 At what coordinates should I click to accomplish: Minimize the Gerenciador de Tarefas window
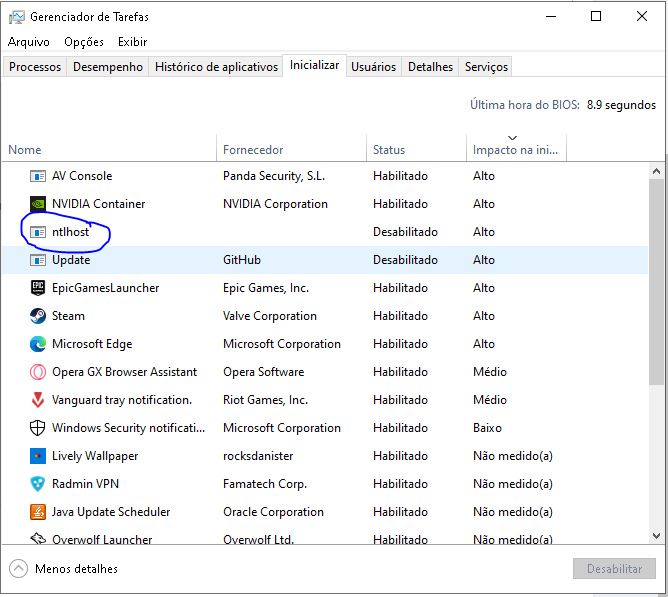551,16
